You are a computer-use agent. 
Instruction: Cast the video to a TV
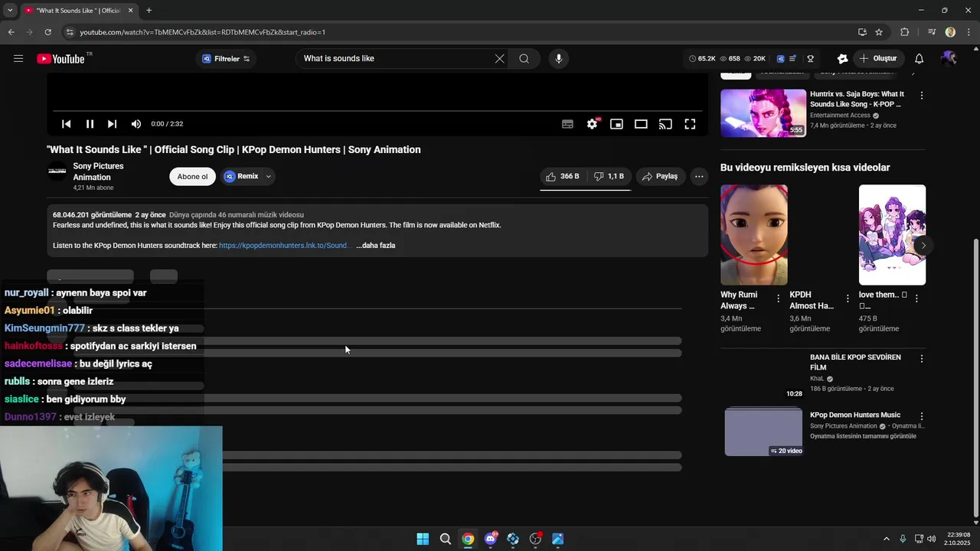(665, 124)
